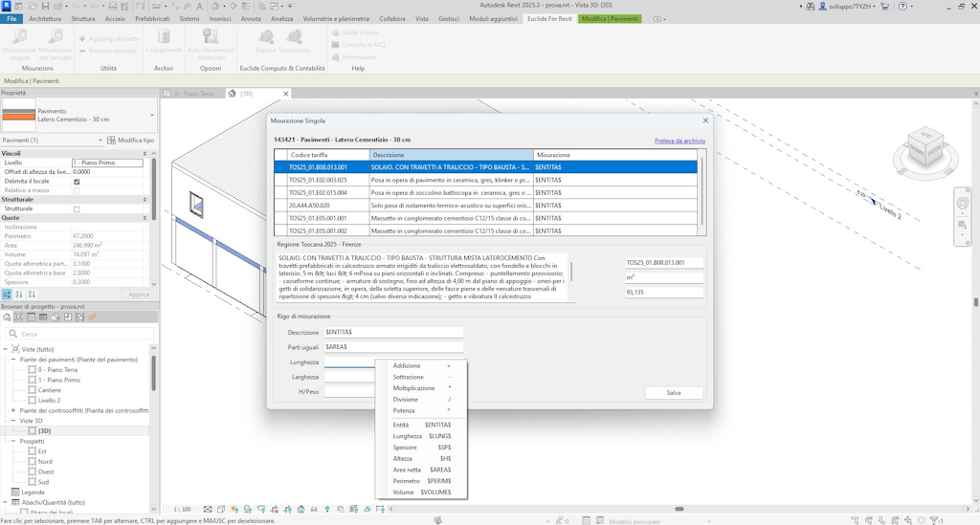Uncheck the Delimita il locale checkbox
The height and width of the screenshot is (525, 980).
[77, 182]
